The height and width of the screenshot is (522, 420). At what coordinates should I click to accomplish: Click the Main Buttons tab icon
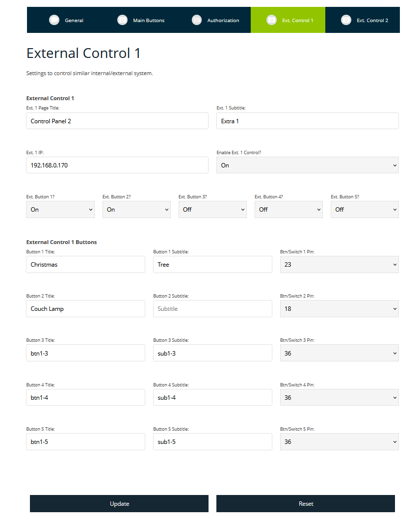(122, 20)
